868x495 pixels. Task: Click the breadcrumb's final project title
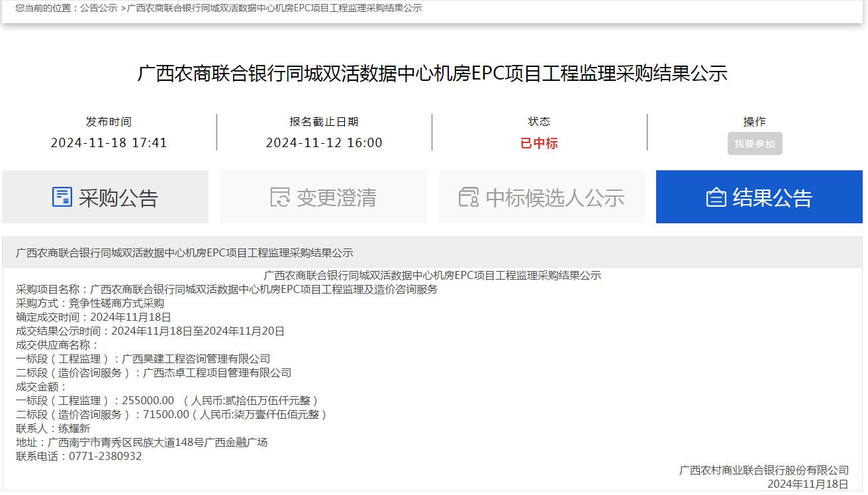(x=274, y=8)
